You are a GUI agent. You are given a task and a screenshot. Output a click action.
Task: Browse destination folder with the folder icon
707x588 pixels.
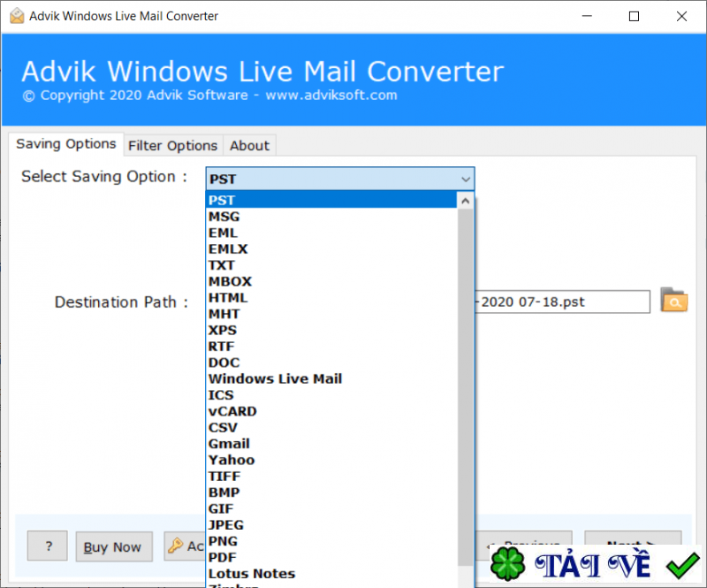pos(674,300)
